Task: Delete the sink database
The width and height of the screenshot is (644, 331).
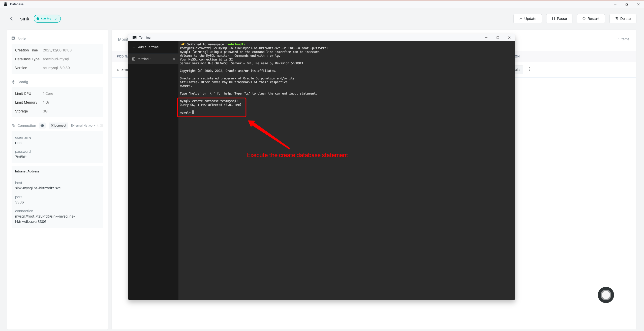Action: [x=623, y=19]
